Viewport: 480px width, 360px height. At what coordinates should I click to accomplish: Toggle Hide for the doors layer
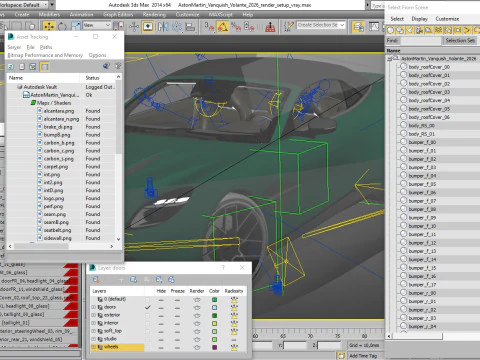(161, 307)
